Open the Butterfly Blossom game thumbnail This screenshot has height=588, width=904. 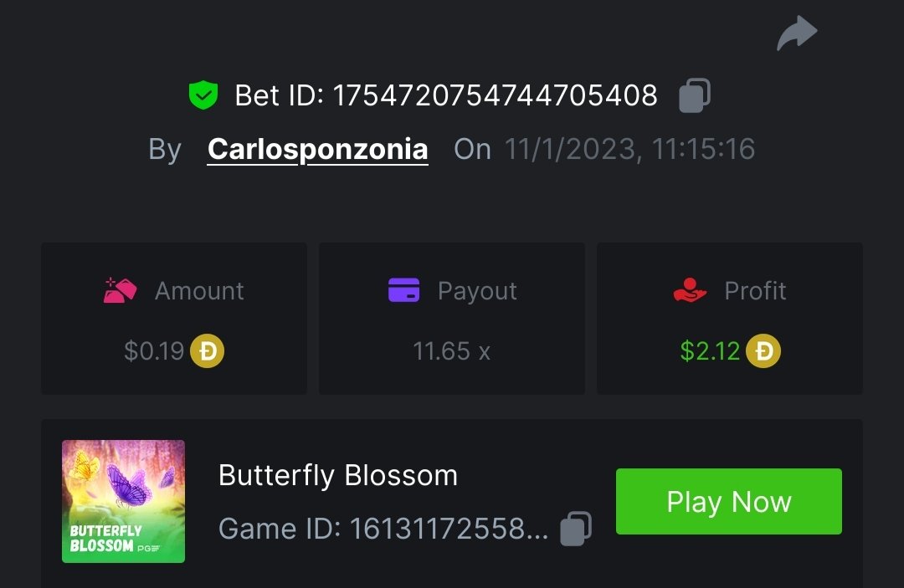tap(123, 501)
